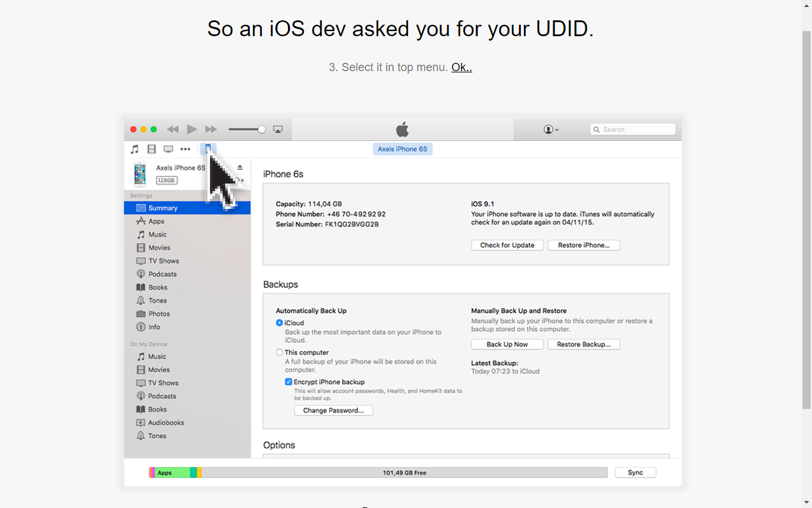812x508 pixels.
Task: Select This computer backup radio button
Action: pyautogui.click(x=279, y=352)
